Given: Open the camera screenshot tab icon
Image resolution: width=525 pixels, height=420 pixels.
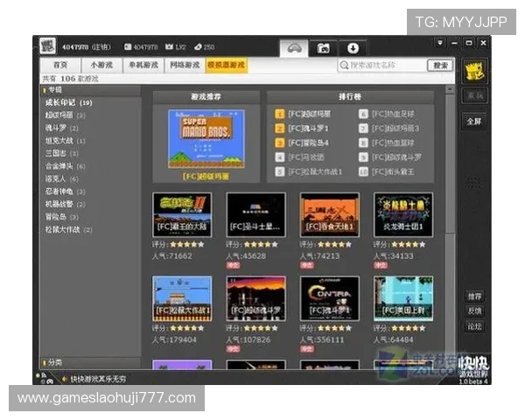Looking at the screenshot, I should pyautogui.click(x=323, y=49).
